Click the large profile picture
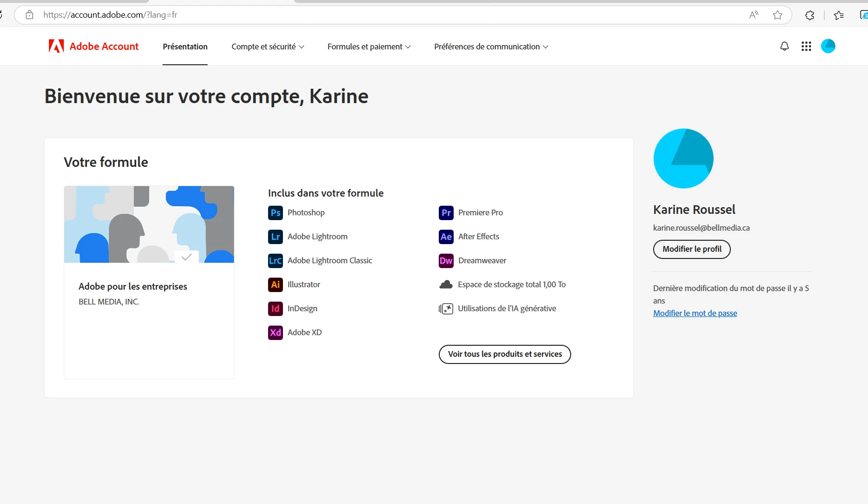 coord(683,158)
